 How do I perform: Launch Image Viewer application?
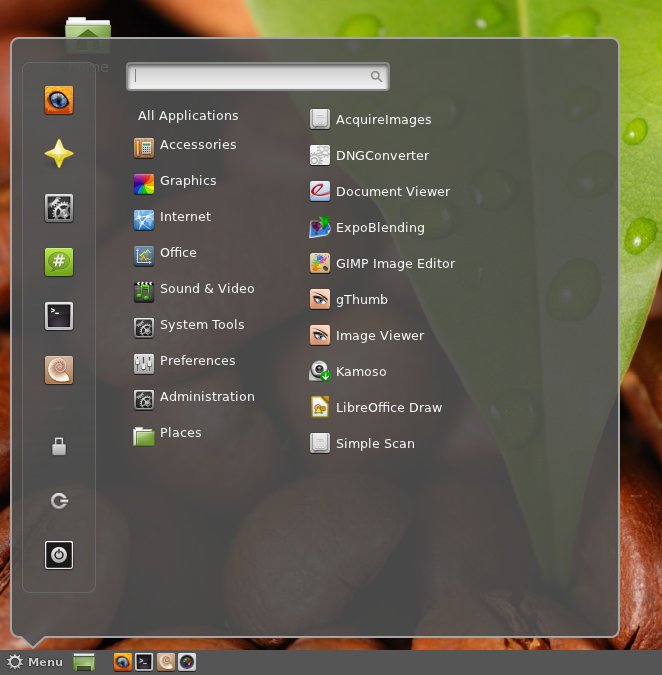pyautogui.click(x=382, y=335)
